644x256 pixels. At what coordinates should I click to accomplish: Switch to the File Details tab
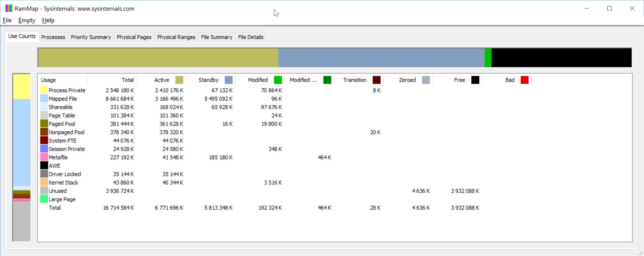pos(251,37)
